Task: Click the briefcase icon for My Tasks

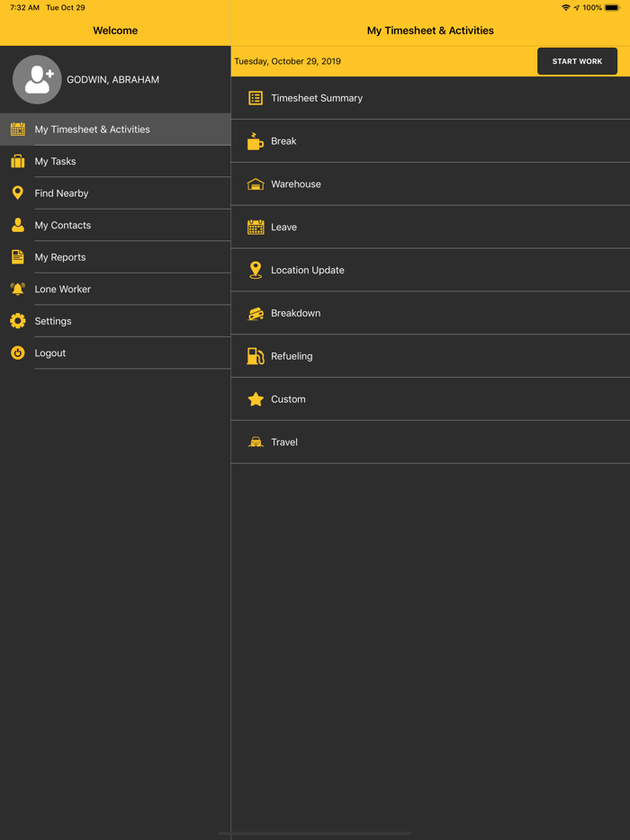Action: click(18, 161)
